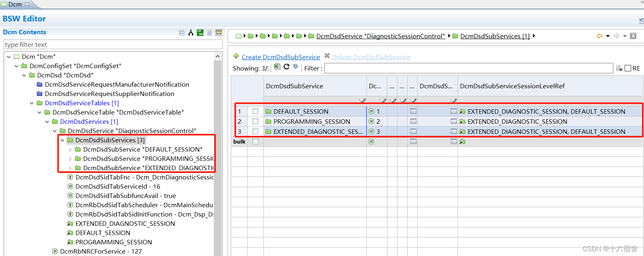Select the DEFAULT_SESSION reference tree item
Image resolution: width=644 pixels, height=256 pixels.
point(103,233)
